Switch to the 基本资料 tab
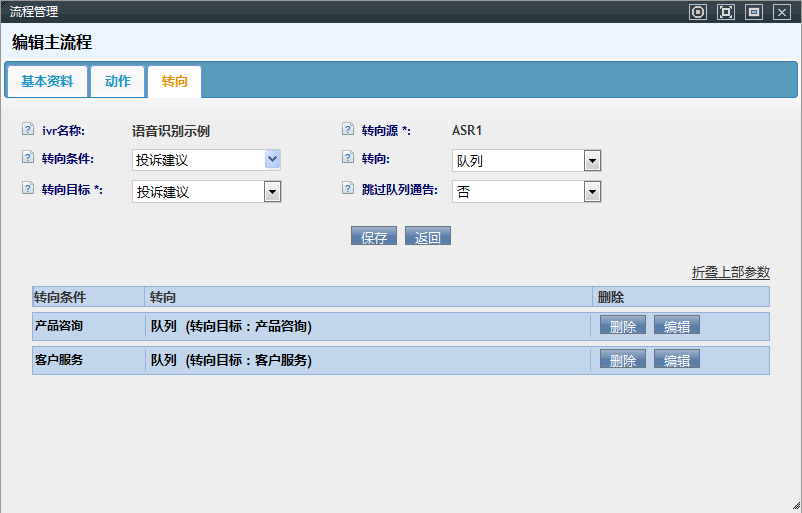The width and height of the screenshot is (802, 513). (x=47, y=82)
